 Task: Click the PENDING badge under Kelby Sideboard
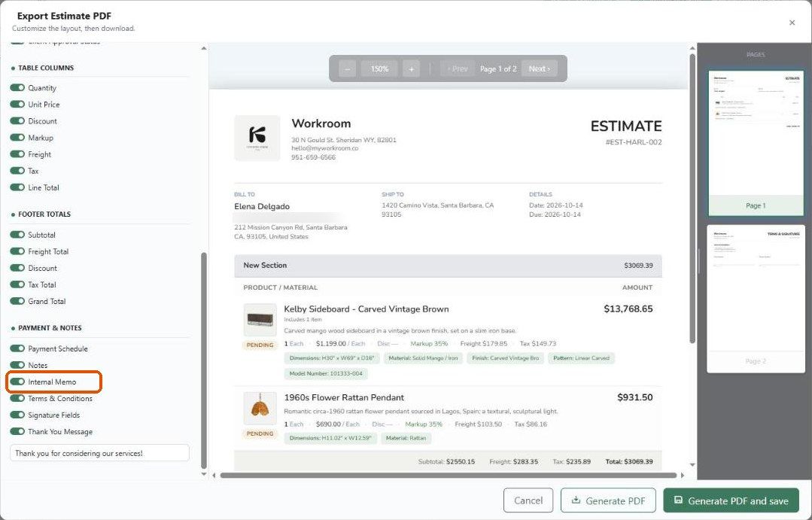260,345
